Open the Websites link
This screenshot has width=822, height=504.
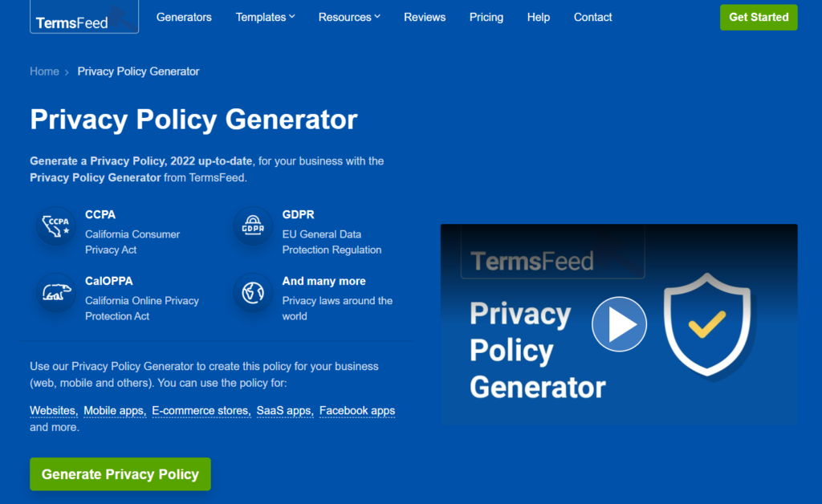pos(54,411)
